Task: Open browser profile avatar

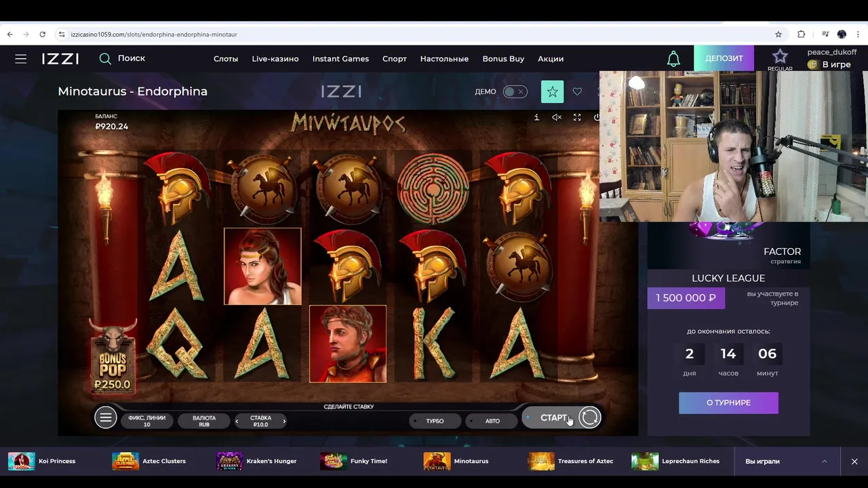Action: click(x=842, y=34)
